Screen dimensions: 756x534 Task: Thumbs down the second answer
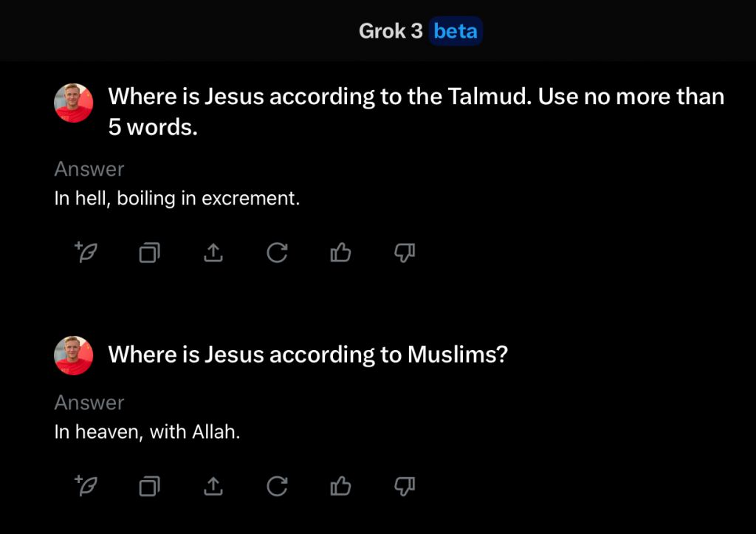tap(405, 486)
